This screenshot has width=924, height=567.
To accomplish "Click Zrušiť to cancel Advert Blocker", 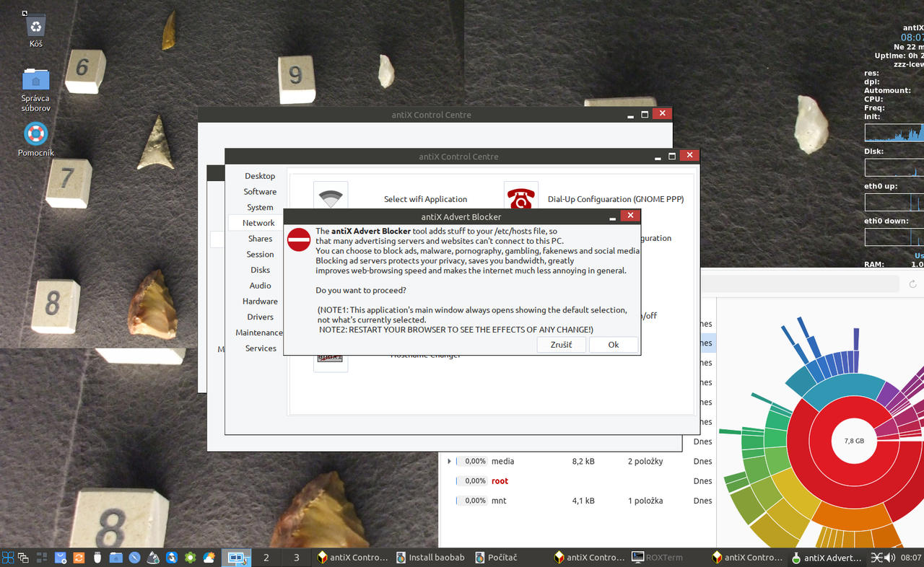I will tap(561, 345).
